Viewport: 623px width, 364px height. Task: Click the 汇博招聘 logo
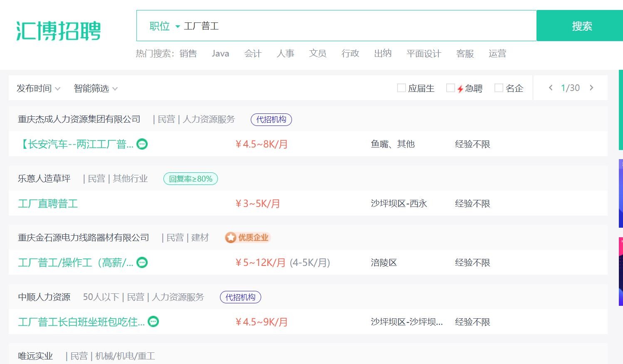pos(59,31)
